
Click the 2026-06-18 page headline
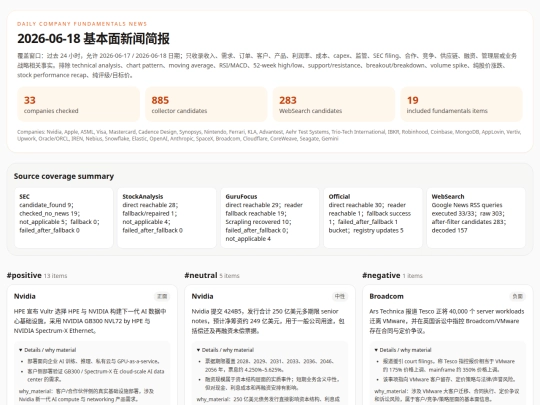93,39
